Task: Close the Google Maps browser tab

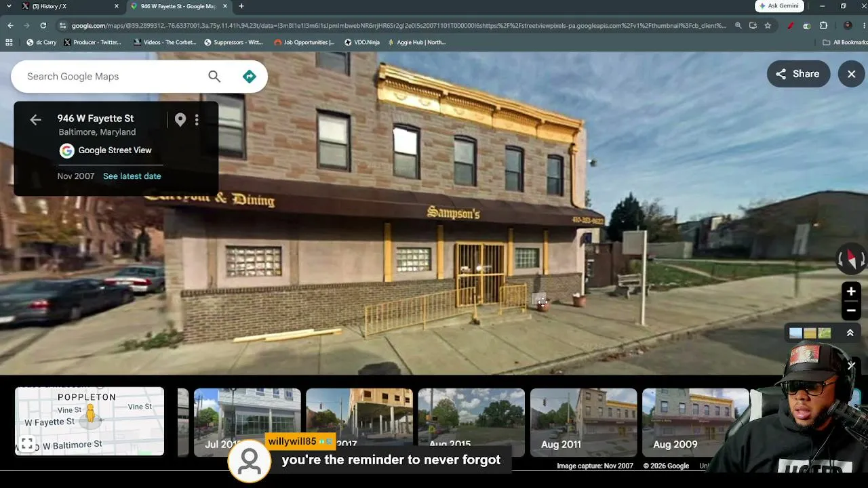Action: (225, 6)
